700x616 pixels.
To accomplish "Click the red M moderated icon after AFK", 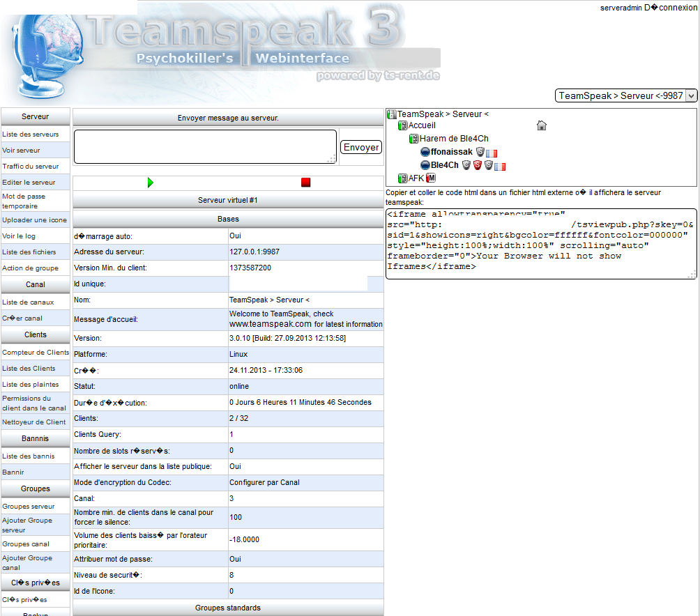I will point(431,178).
